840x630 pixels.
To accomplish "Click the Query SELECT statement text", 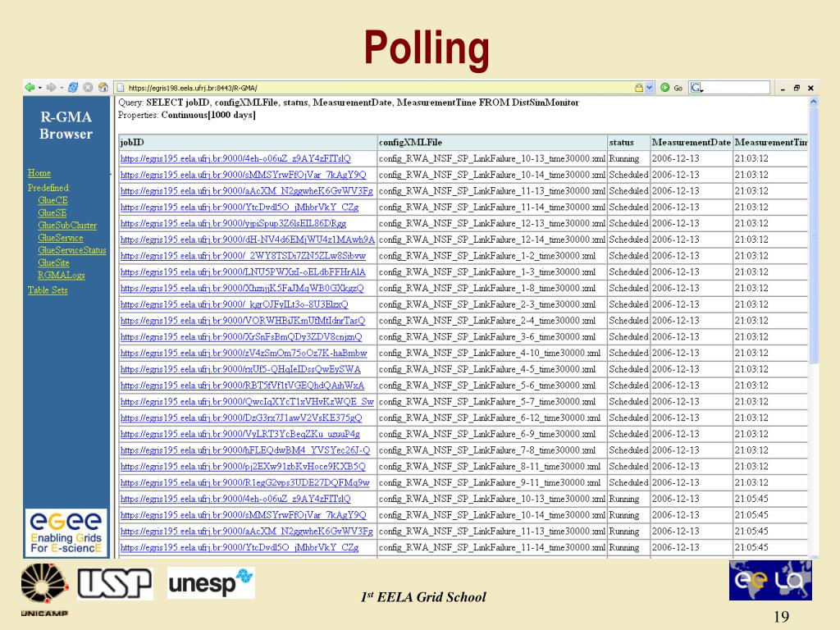I will point(349,103).
